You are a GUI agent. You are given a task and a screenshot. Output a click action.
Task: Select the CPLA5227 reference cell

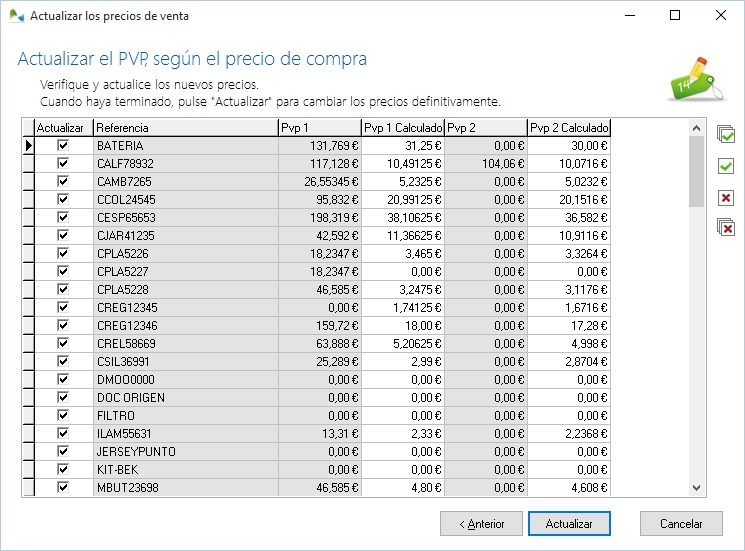186,272
